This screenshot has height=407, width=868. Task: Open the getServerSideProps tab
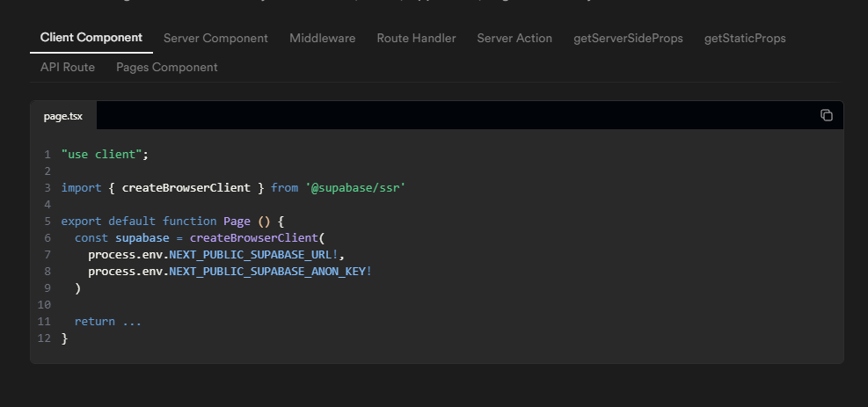click(x=628, y=38)
